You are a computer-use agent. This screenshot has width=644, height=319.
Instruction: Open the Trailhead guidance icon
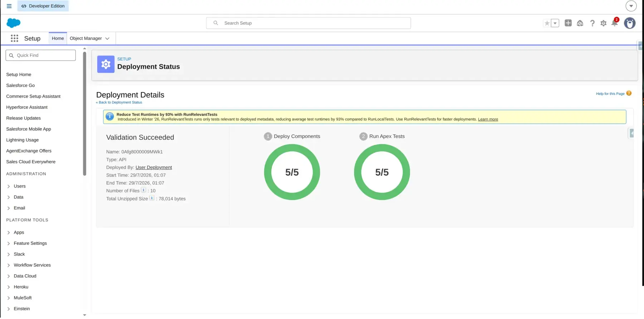(580, 23)
